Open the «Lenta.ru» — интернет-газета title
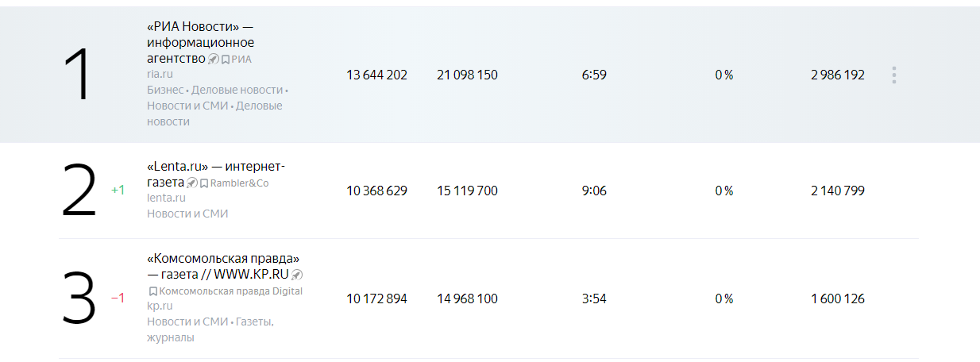The width and height of the screenshot is (980, 362). point(215,167)
